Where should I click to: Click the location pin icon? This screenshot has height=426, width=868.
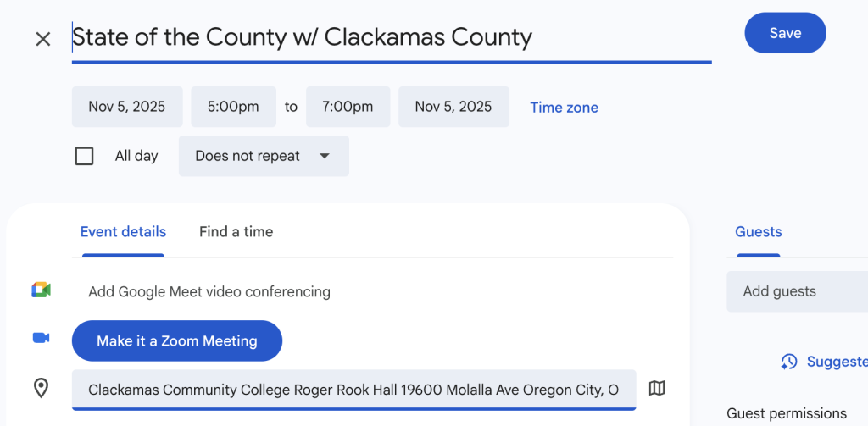click(x=41, y=388)
